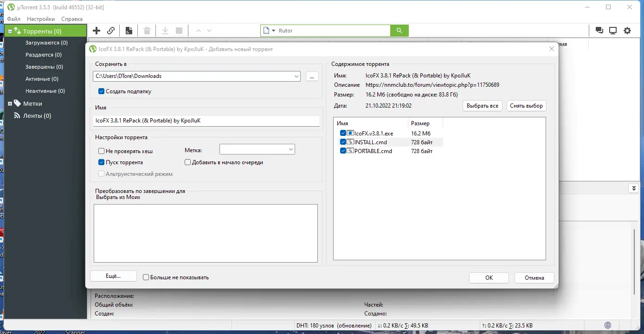Click the INSTALL.cmd file icon
This screenshot has width=644, height=334.
pyautogui.click(x=350, y=142)
